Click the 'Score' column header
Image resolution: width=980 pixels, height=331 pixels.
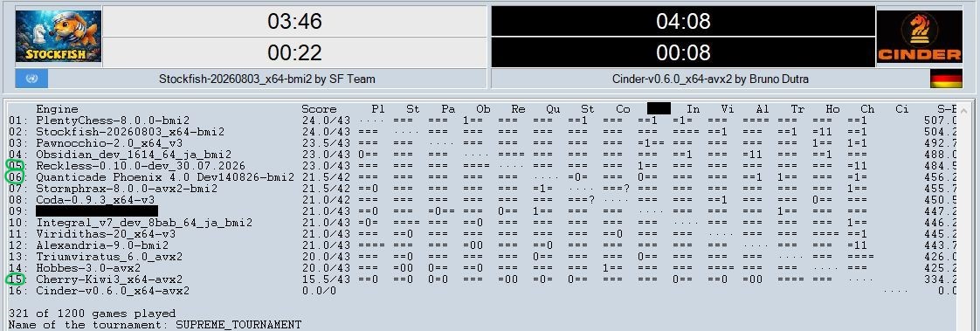pos(319,109)
